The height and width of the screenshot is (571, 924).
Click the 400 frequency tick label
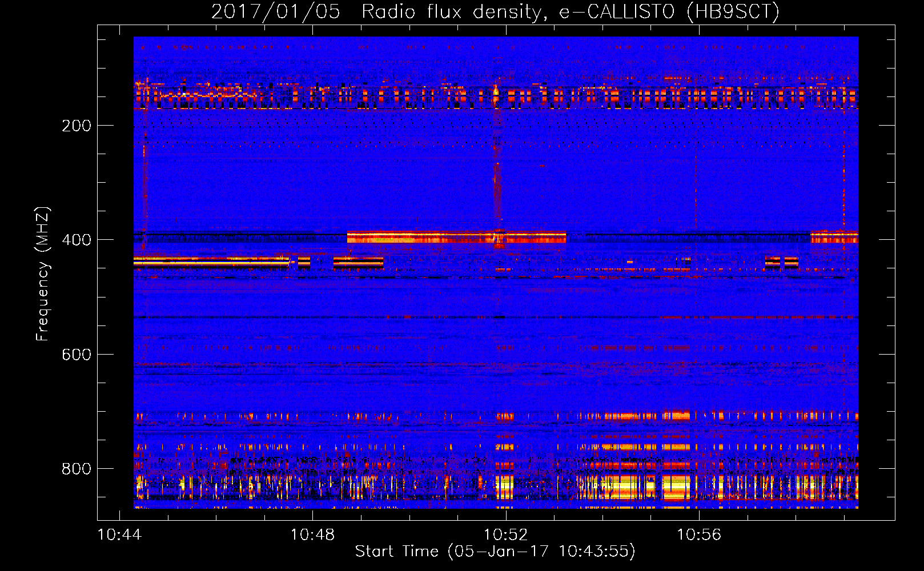[x=77, y=240]
